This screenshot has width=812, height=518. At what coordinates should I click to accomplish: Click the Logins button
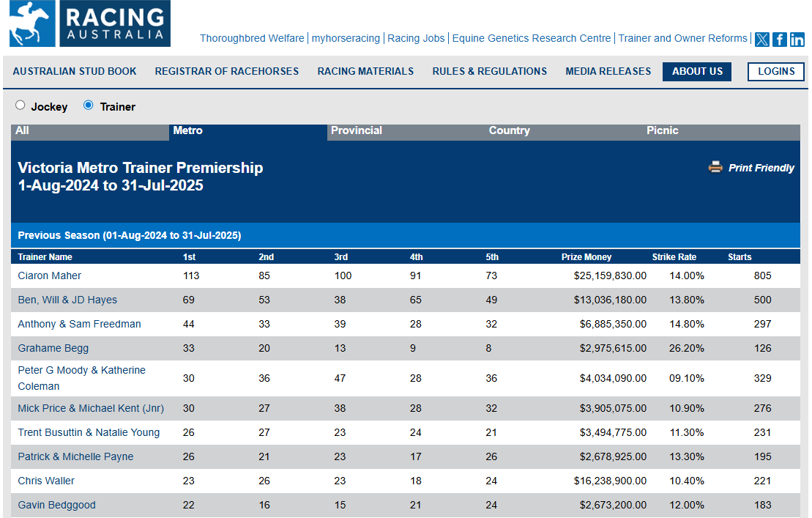point(776,71)
